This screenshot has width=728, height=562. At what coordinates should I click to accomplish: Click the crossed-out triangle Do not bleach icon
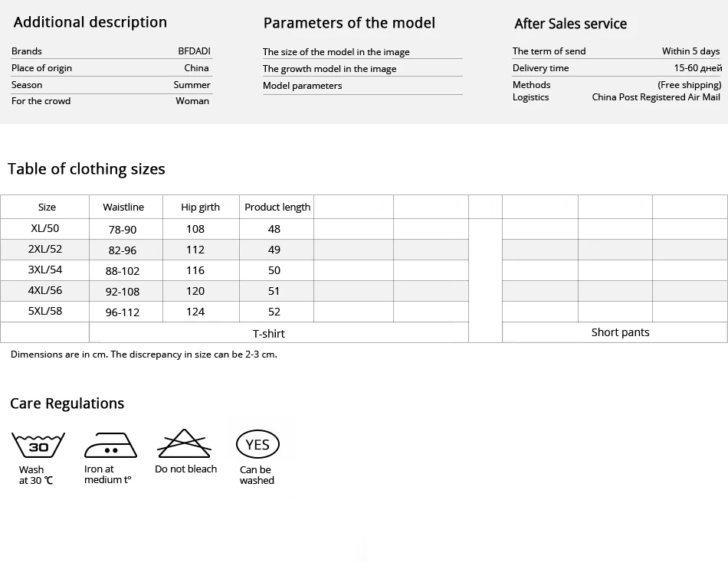pos(185,443)
